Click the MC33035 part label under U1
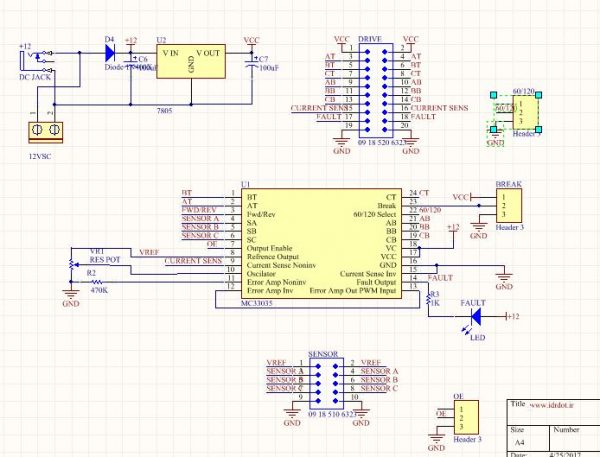This screenshot has width=600, height=457. point(257,304)
